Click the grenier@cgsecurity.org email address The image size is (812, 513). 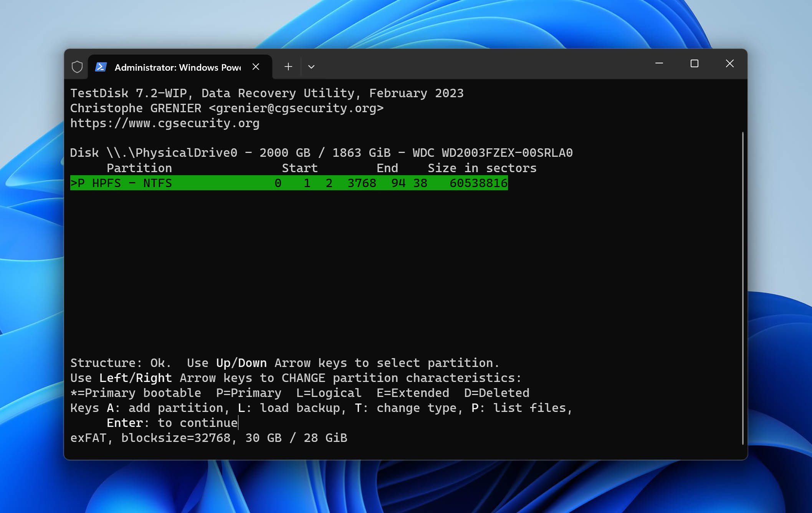(x=296, y=108)
